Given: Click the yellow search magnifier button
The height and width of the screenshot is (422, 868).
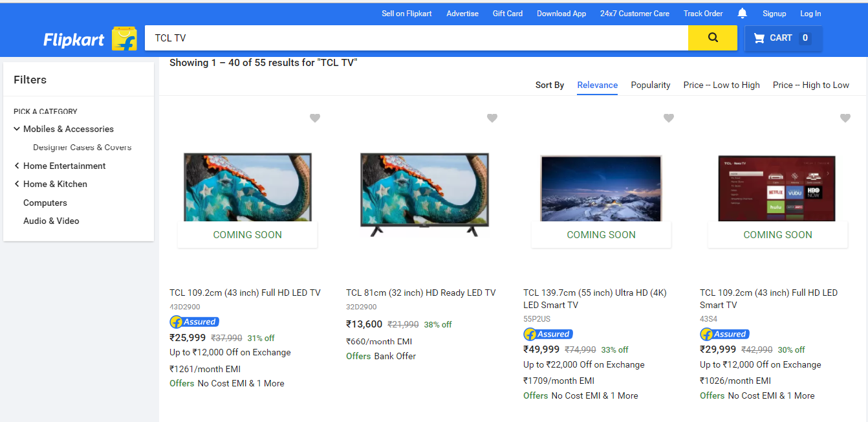Looking at the screenshot, I should (x=712, y=38).
